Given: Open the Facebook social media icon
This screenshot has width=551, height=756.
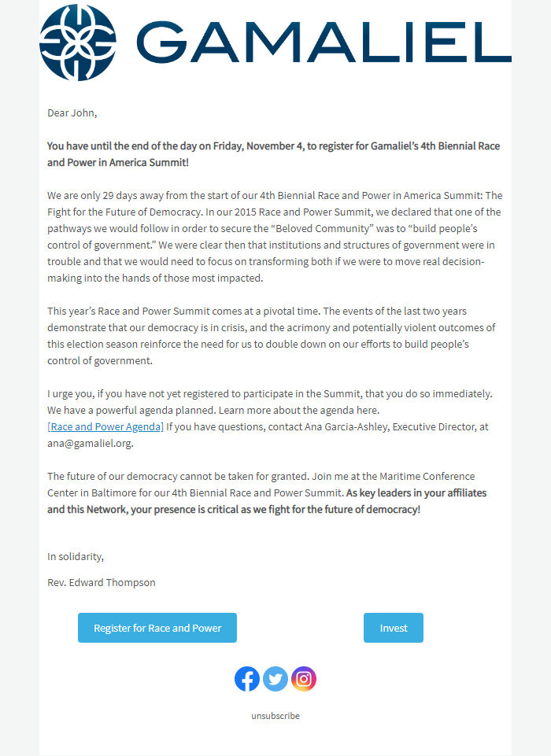Looking at the screenshot, I should pos(247,678).
